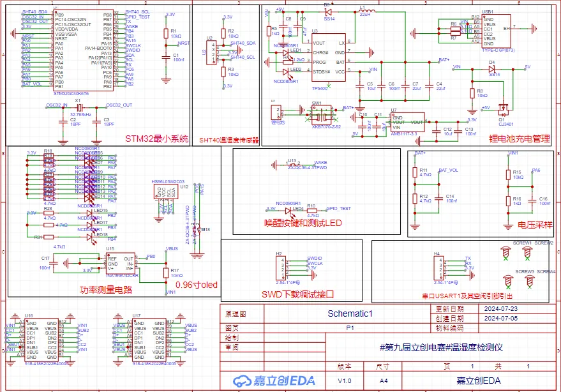Select the USB1 Type-C connector symbol
This screenshot has height=392, width=561.
[x=495, y=29]
